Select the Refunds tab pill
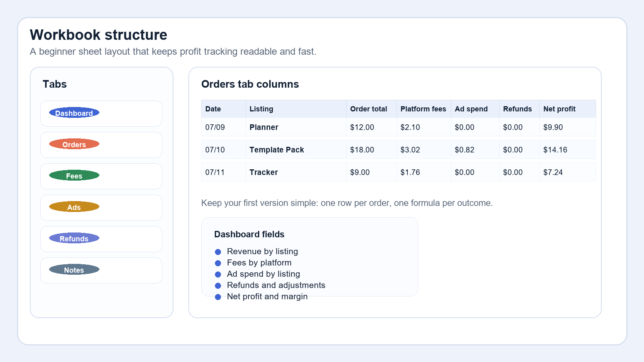 (x=74, y=239)
